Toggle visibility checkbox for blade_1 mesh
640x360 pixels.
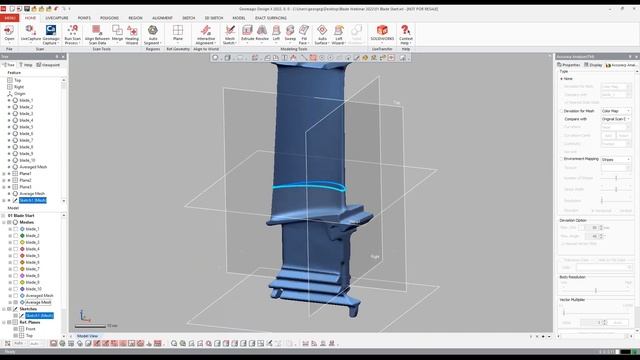(x=16, y=229)
